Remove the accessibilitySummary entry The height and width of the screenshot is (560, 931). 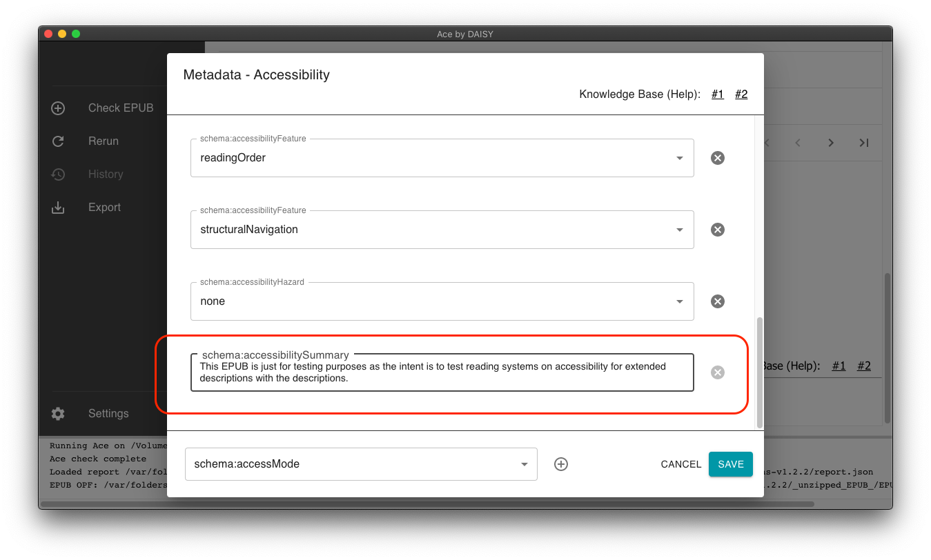(718, 372)
